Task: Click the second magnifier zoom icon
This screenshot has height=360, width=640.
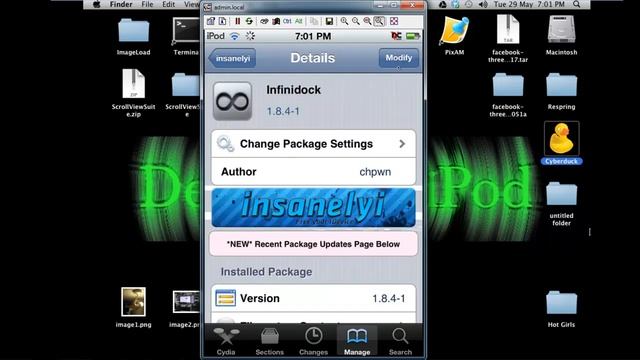Action: (x=356, y=21)
